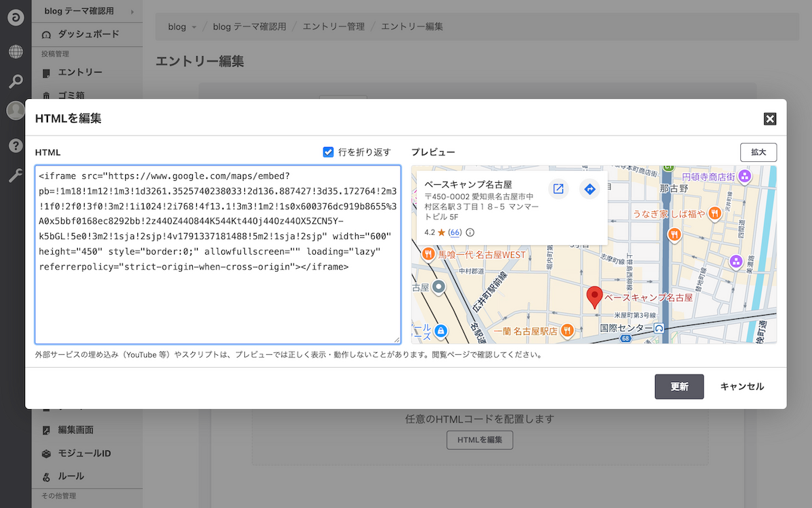Click the HTMLを編集 button behind dialog

pyautogui.click(x=480, y=440)
